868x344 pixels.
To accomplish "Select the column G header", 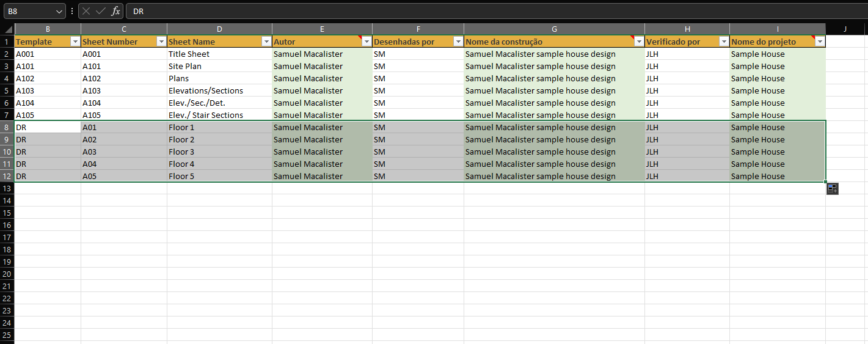I will click(x=554, y=29).
